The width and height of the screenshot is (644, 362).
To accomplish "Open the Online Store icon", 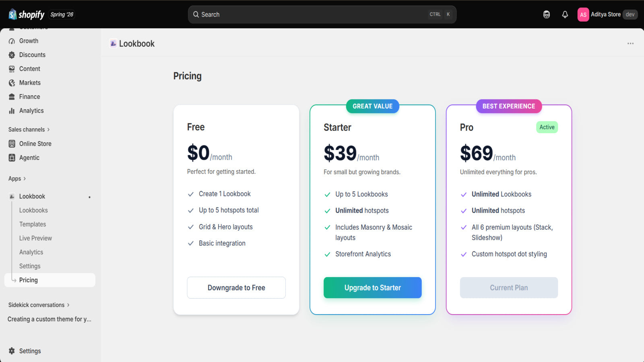I will (x=12, y=144).
